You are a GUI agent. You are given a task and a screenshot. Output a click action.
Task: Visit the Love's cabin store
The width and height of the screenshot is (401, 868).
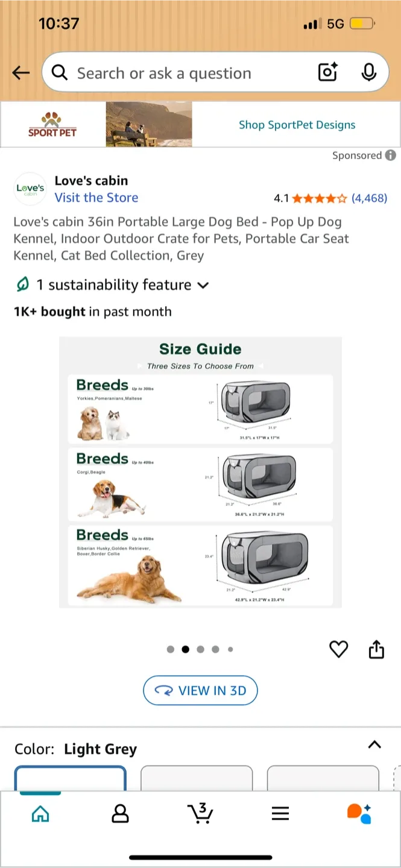click(x=96, y=198)
